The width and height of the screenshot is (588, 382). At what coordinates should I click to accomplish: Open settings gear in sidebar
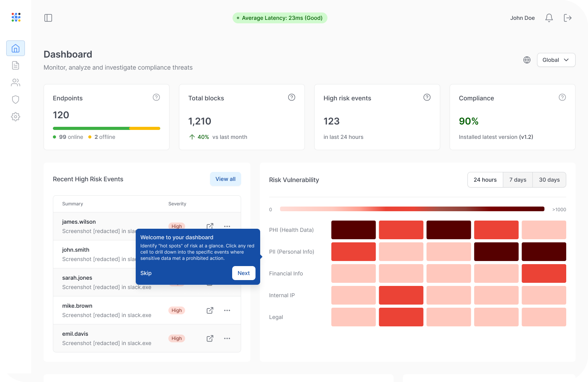coord(16,117)
